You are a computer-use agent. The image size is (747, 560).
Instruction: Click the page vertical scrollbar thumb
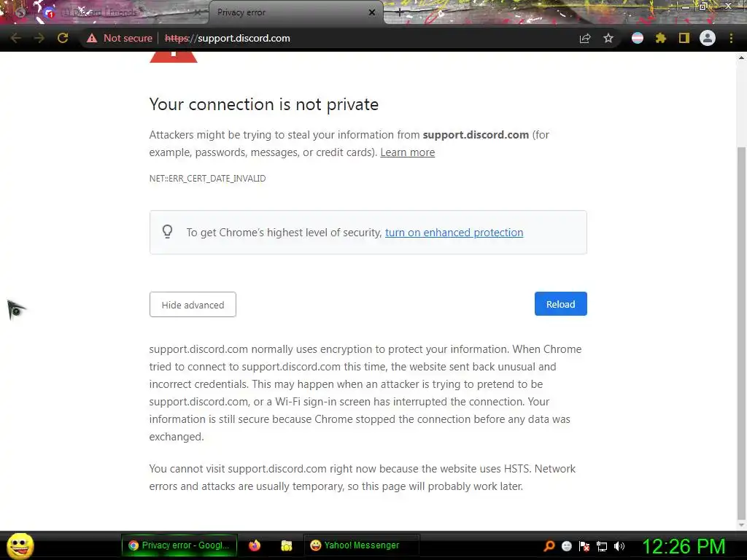pos(741,333)
